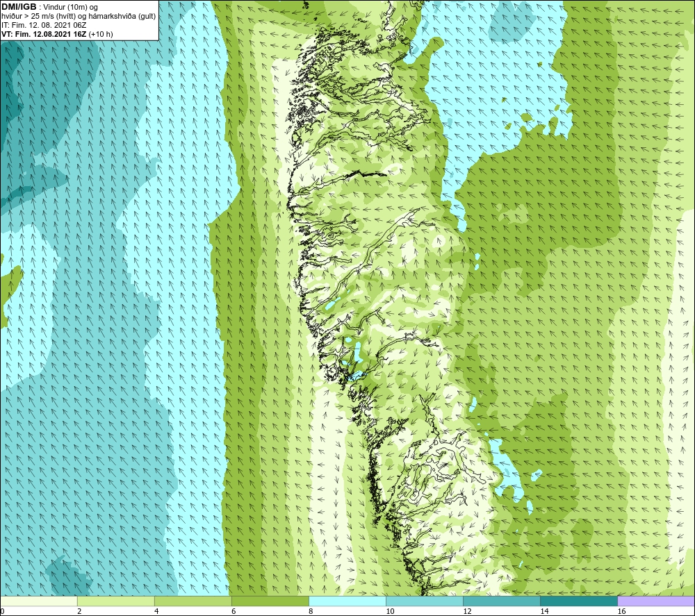This screenshot has height=616, width=695.
Task: Click the 'DMI/IGB' title text
Action: point(19,7)
